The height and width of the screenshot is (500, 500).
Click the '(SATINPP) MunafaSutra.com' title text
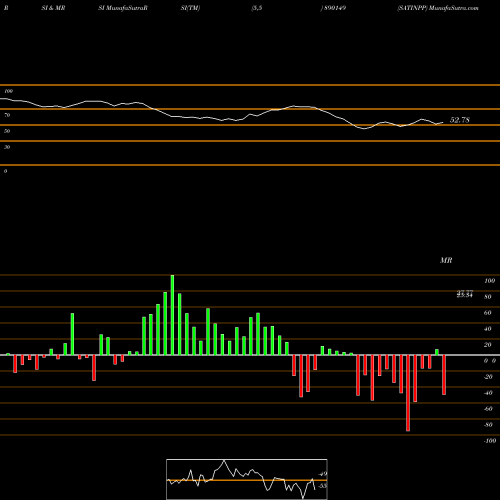(438, 8)
